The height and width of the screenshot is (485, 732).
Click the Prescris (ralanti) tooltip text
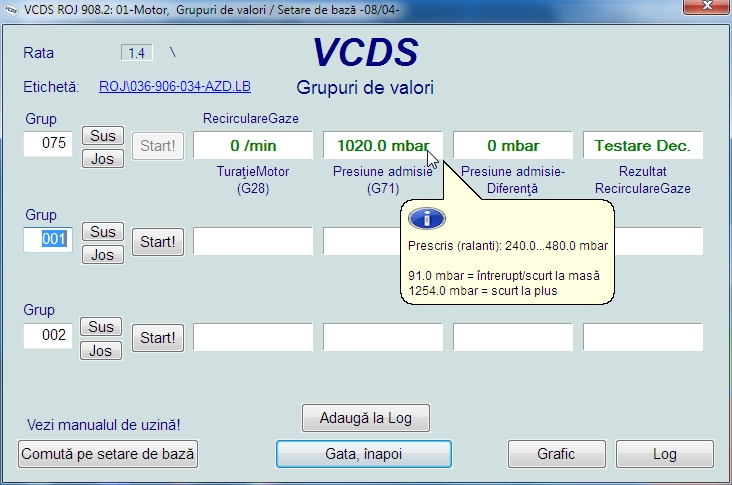(x=508, y=246)
